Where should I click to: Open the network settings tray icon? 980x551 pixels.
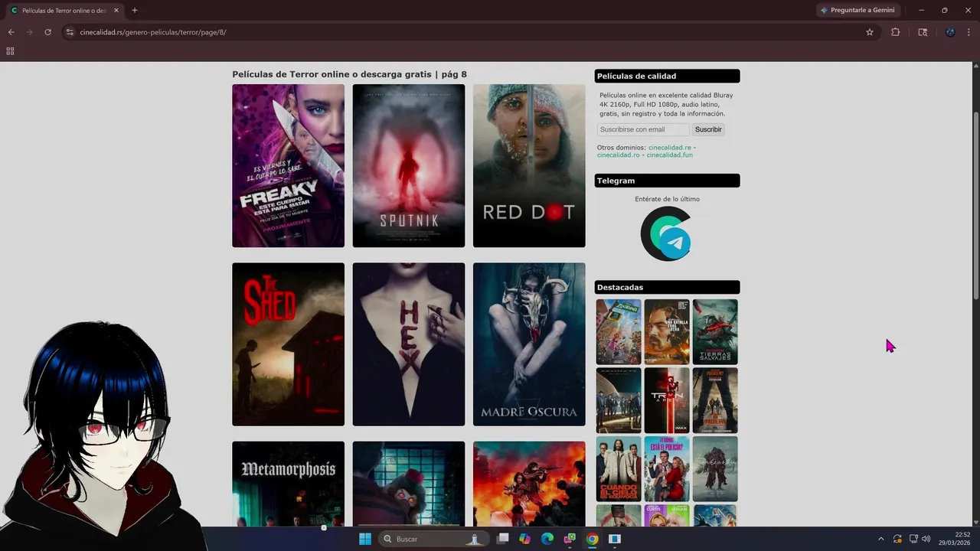pyautogui.click(x=913, y=539)
